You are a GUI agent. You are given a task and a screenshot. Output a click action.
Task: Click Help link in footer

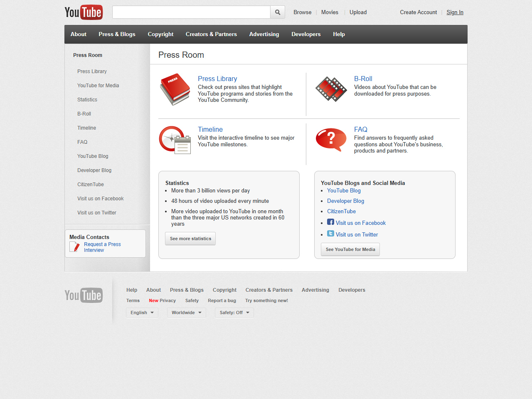tap(132, 290)
